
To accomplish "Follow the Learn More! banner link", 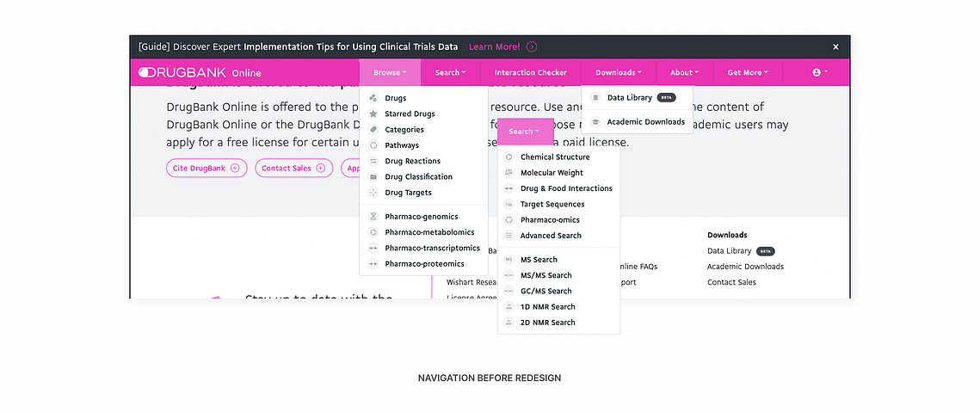I will [x=495, y=47].
